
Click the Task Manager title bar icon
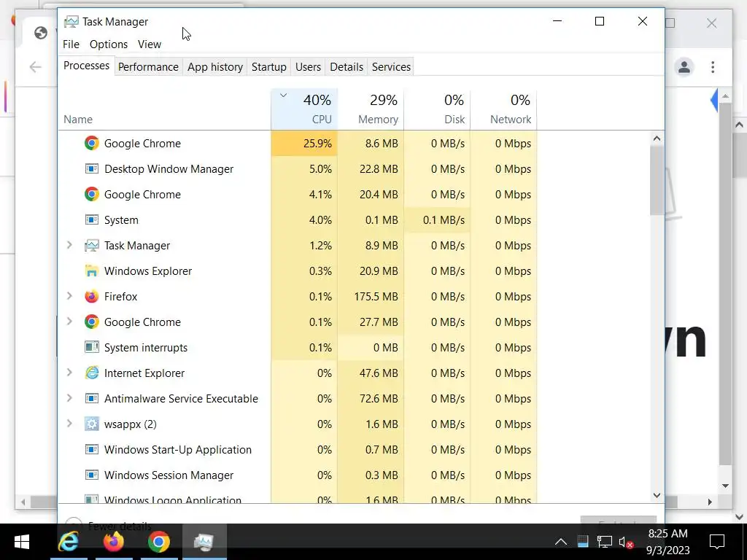71,21
